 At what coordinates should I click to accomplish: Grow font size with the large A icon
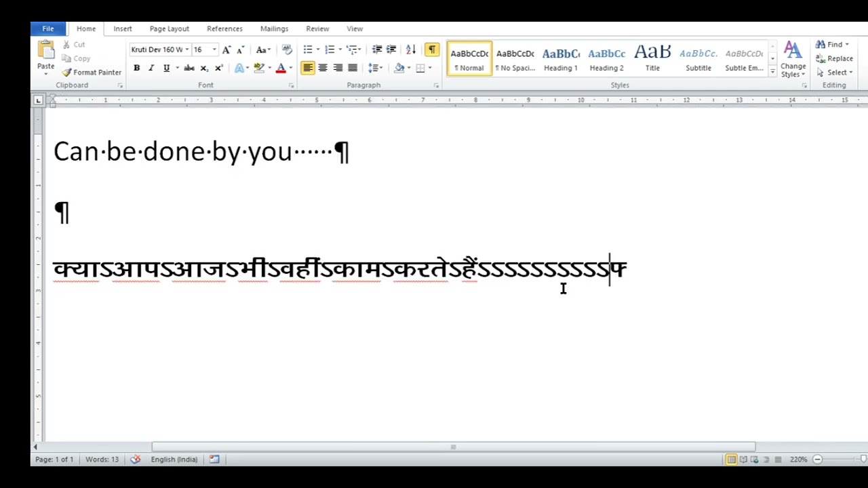[x=226, y=49]
